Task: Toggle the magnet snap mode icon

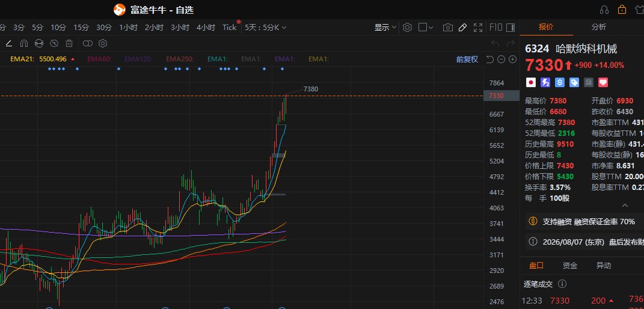Action: tap(24, 43)
